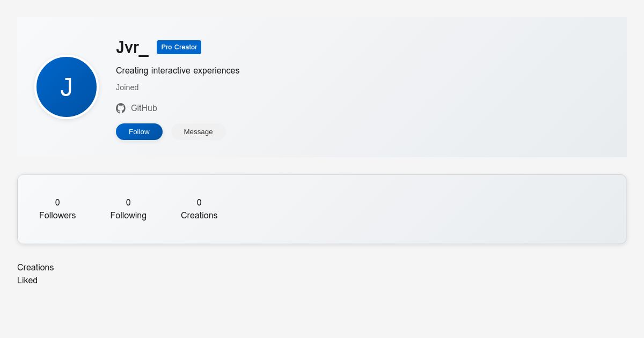Switch to the Liked tab
The image size is (644, 338).
click(27, 280)
